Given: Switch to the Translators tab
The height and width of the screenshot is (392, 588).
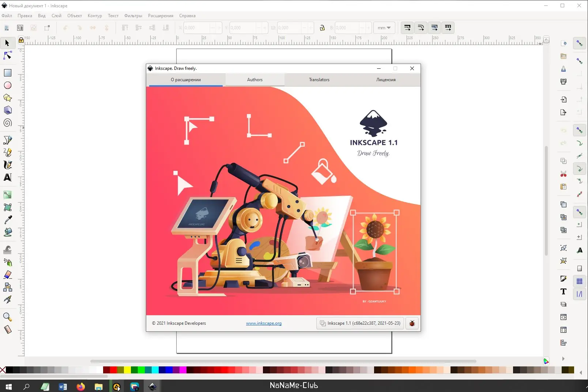Looking at the screenshot, I should (x=319, y=80).
